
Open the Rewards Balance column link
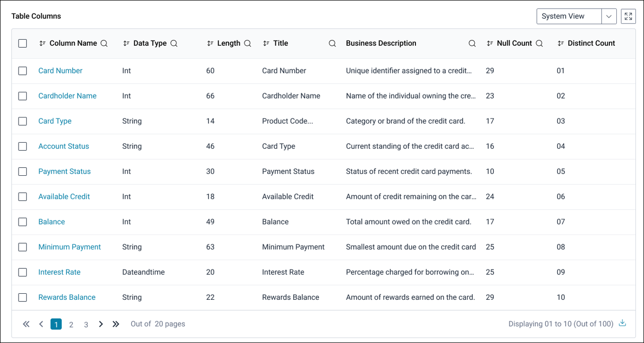click(67, 297)
